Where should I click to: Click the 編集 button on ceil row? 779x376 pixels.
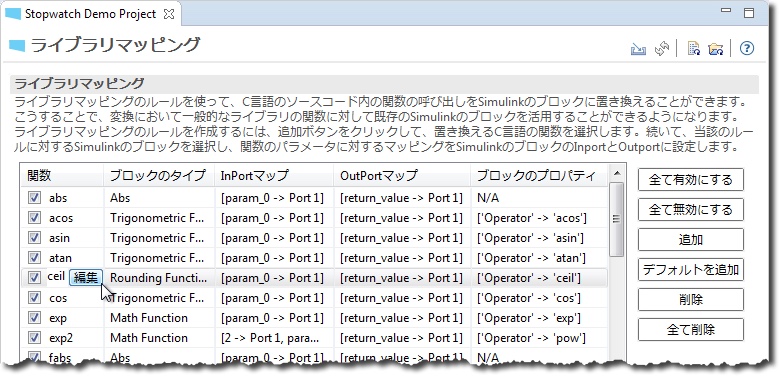point(86,278)
